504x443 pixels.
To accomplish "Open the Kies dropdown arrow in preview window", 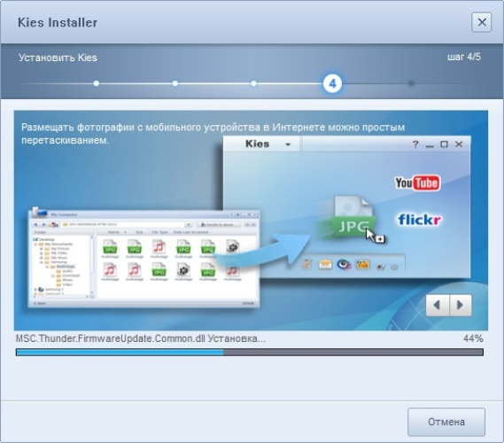I will tap(288, 144).
